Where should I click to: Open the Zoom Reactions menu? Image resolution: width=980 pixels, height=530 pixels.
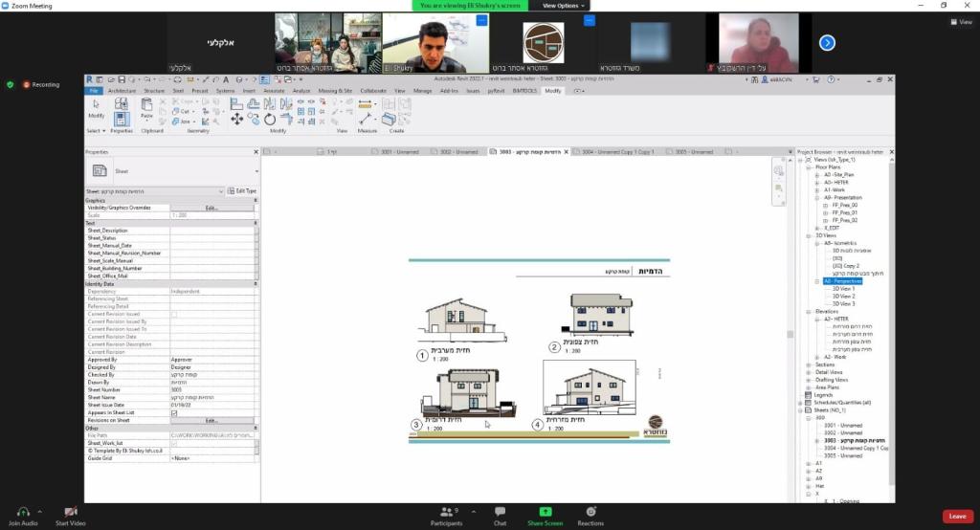pyautogui.click(x=590, y=516)
